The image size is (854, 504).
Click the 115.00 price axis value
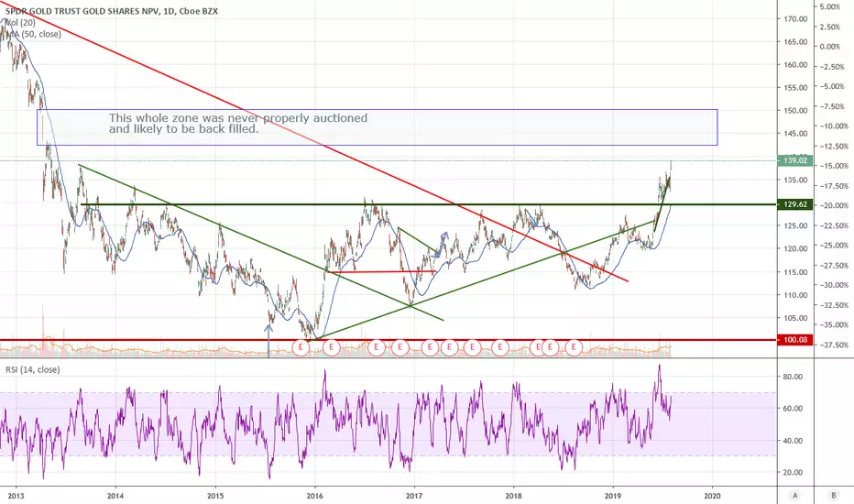[x=795, y=272]
